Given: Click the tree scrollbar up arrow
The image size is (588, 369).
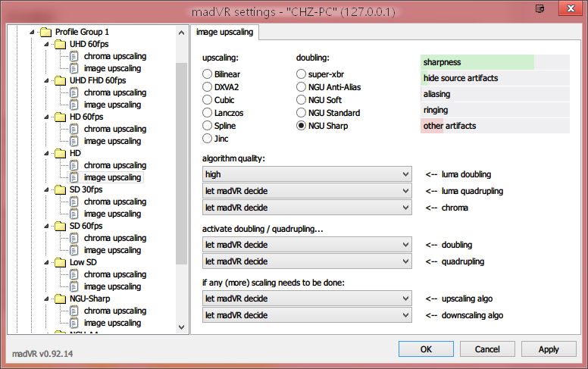Looking at the screenshot, I should pyautogui.click(x=182, y=33).
